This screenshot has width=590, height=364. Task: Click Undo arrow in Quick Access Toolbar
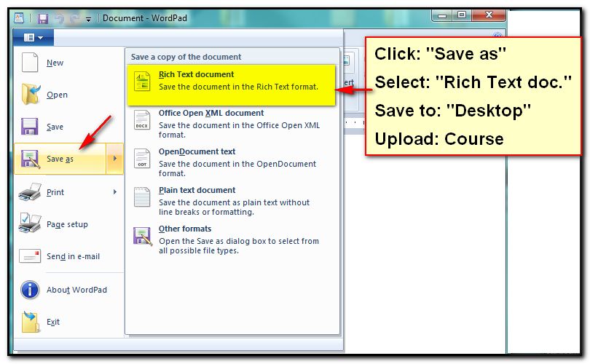[x=59, y=18]
